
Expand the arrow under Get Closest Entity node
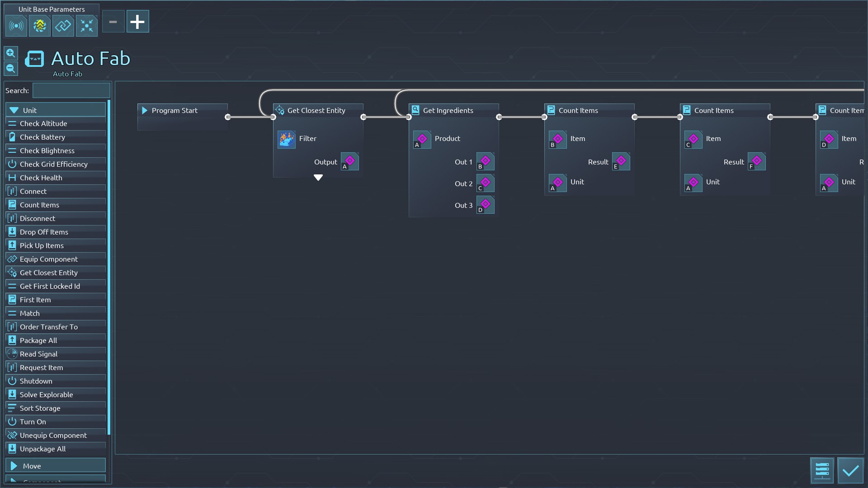(318, 178)
